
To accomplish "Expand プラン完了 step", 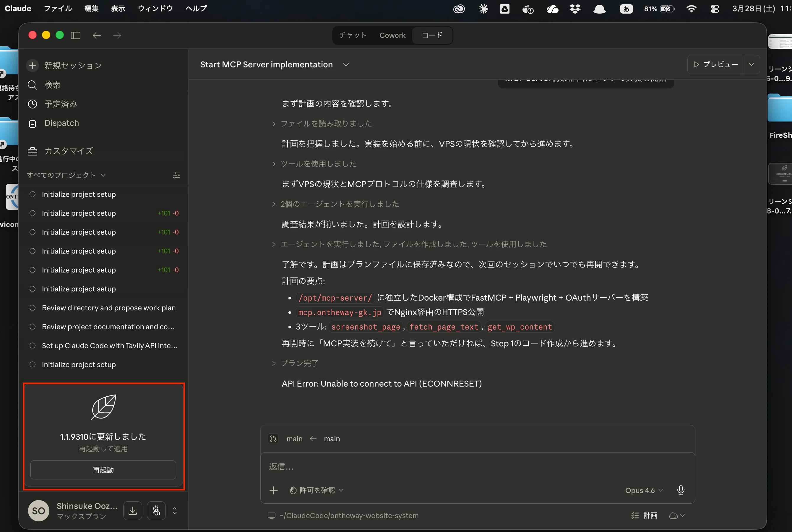I will 295,363.
